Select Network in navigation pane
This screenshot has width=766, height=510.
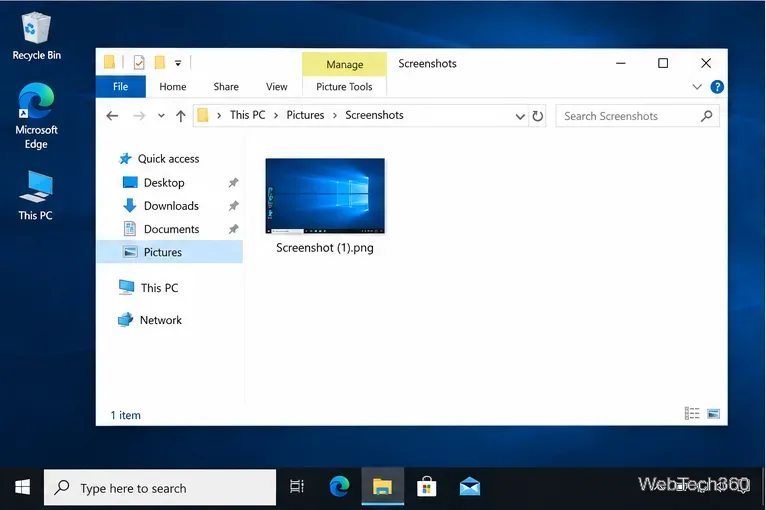[x=160, y=320]
